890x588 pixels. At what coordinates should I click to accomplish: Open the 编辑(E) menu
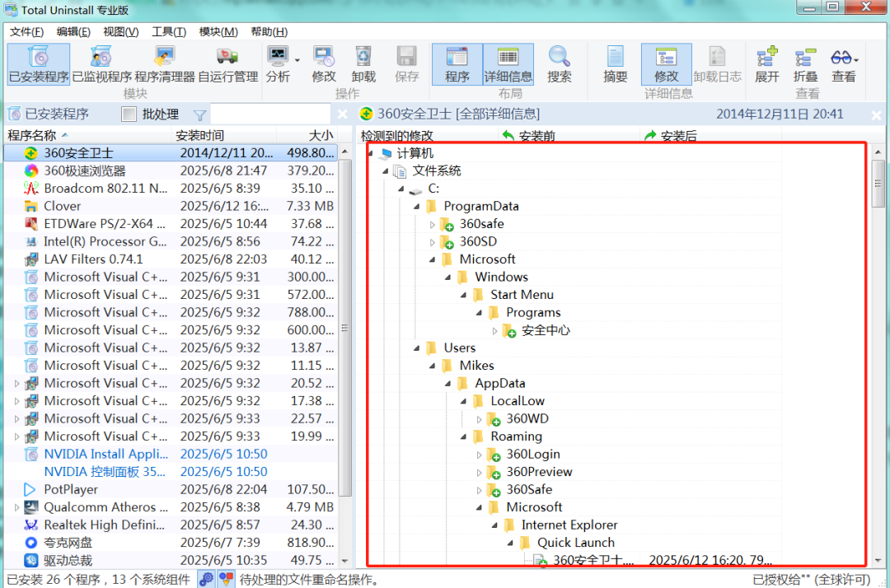tap(73, 32)
